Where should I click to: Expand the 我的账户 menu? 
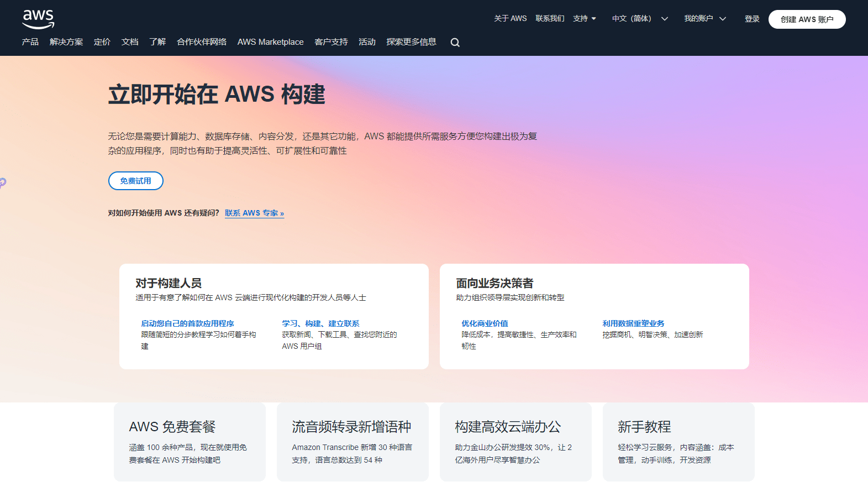coord(705,18)
